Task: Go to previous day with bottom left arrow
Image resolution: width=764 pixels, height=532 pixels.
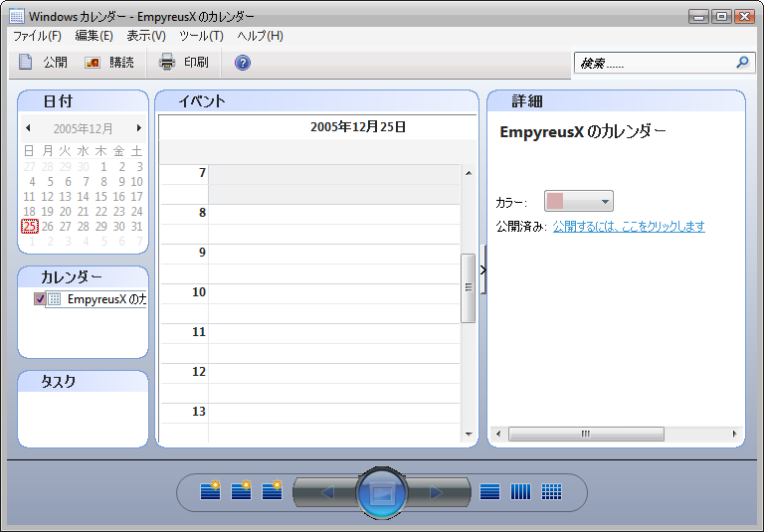Action: [328, 492]
